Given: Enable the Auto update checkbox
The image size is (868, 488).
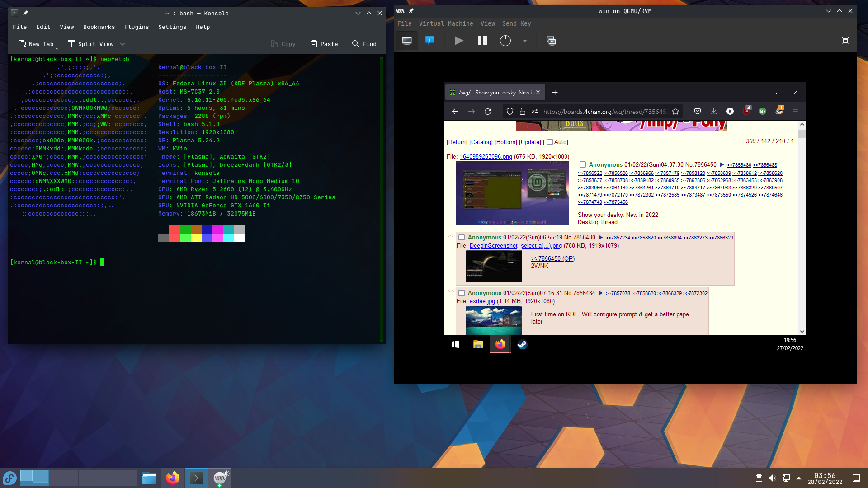Looking at the screenshot, I should pos(550,142).
